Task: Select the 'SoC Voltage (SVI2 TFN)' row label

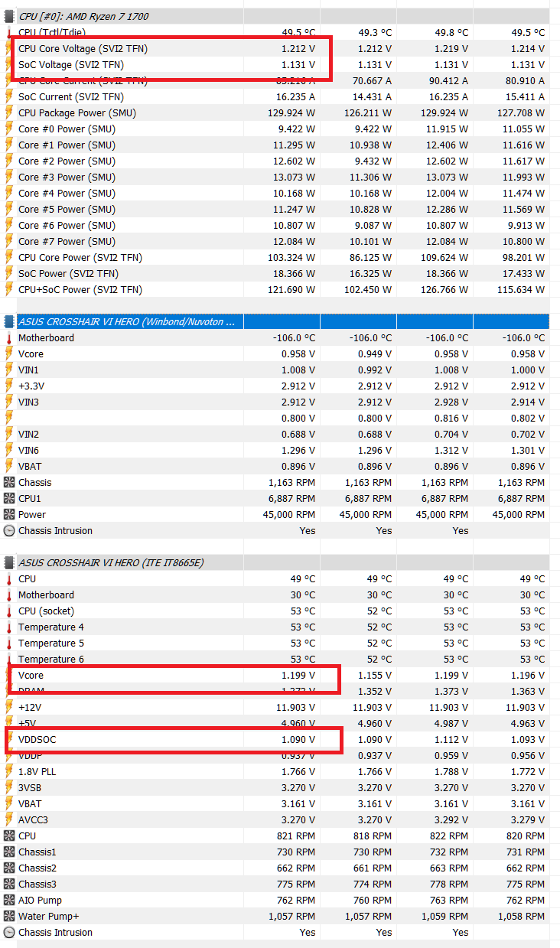Action: [x=71, y=64]
